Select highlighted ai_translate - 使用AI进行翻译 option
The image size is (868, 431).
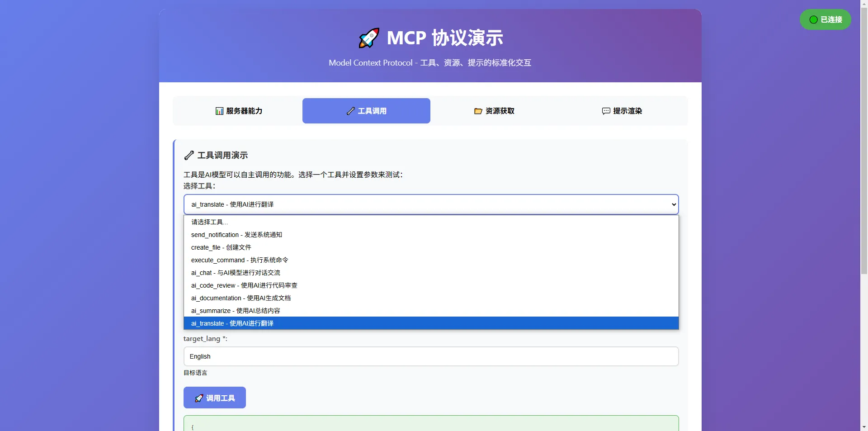click(x=431, y=323)
